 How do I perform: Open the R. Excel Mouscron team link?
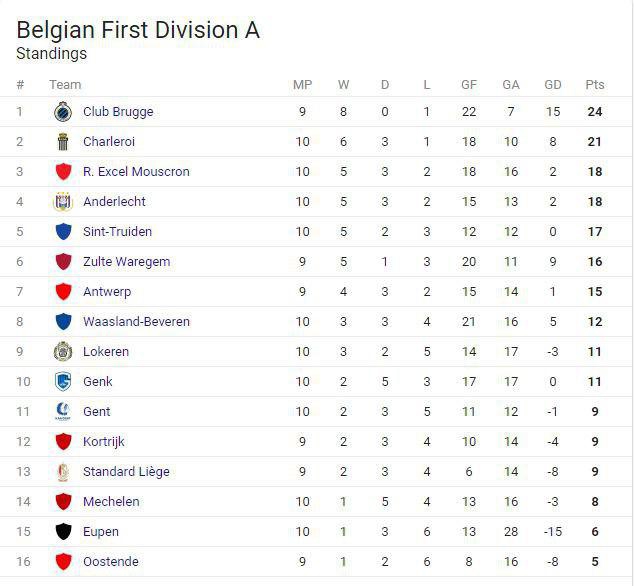(136, 172)
